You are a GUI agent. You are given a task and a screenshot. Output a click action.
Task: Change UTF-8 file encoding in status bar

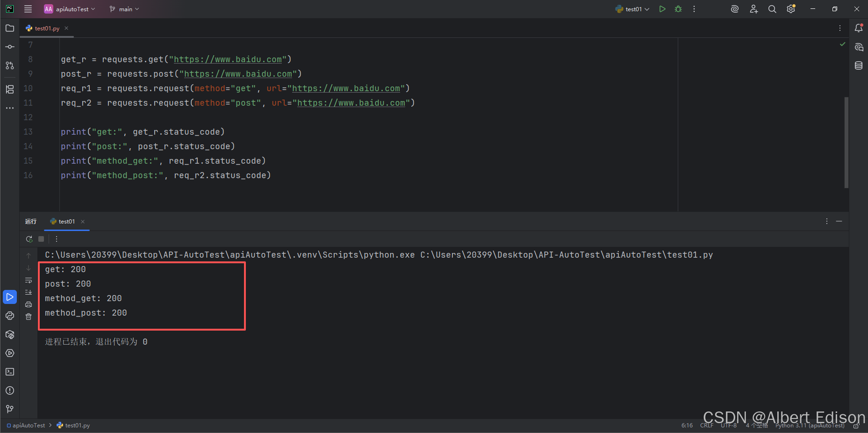point(728,426)
